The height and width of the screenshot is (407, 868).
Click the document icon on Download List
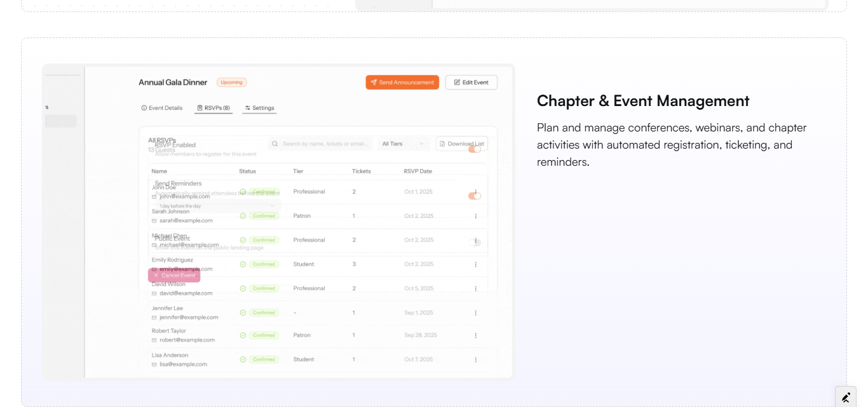[442, 143]
